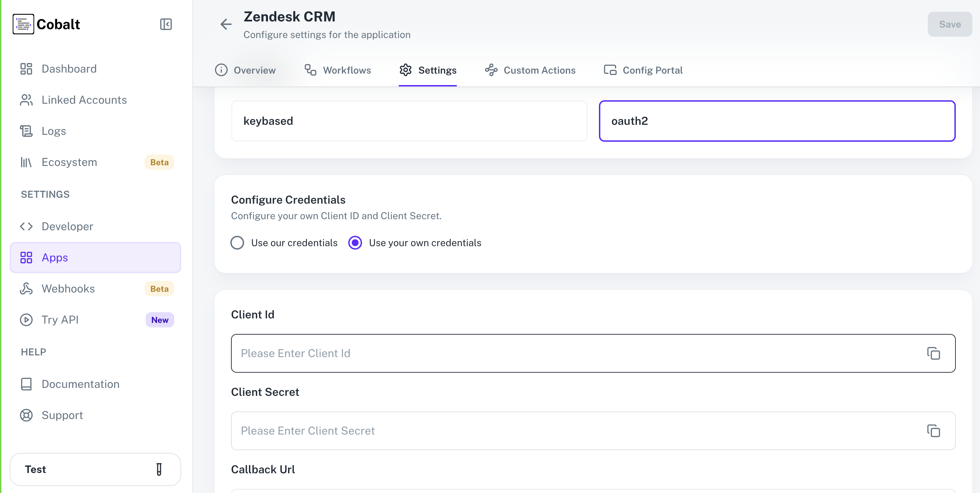
Task: Contact Support from the sidebar
Action: tap(62, 415)
